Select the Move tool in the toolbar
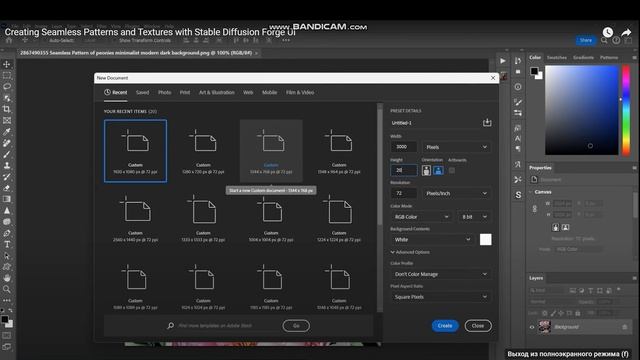 coord(7,64)
